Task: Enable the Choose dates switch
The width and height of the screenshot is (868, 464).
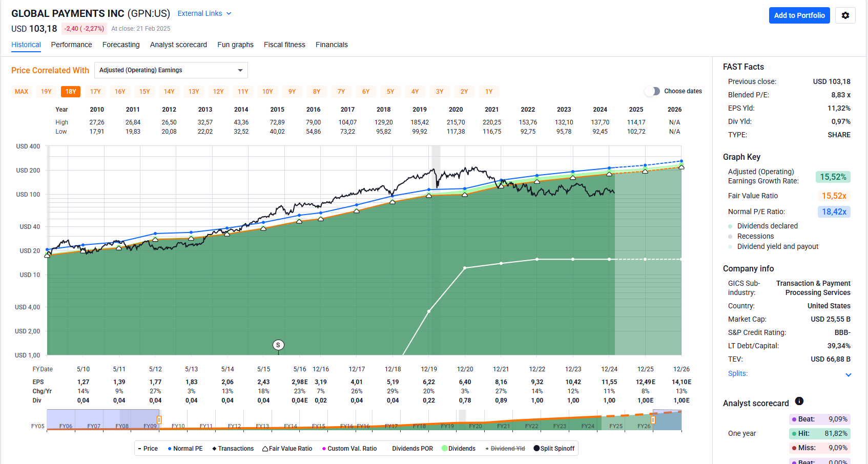Action: [x=652, y=91]
